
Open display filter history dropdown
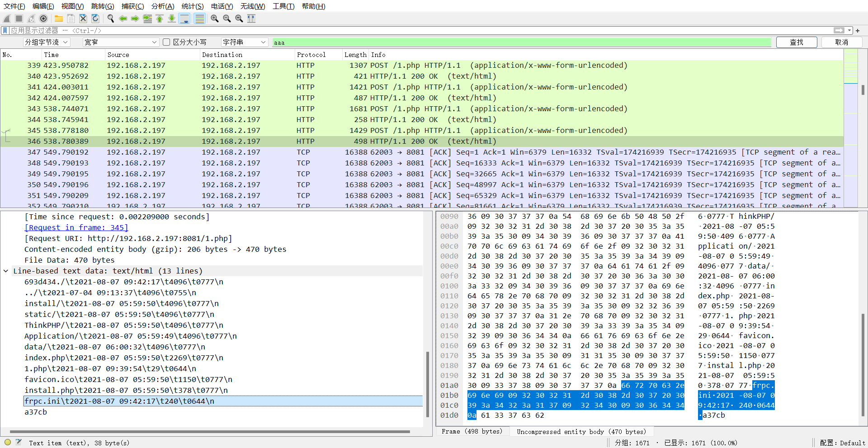click(850, 30)
